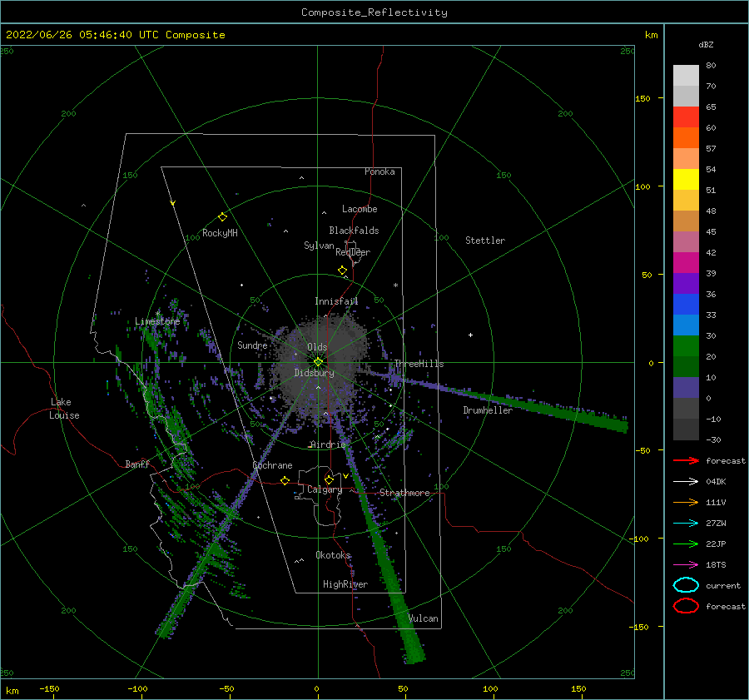
Task: Click the Sylvan label
Action: click(x=319, y=246)
